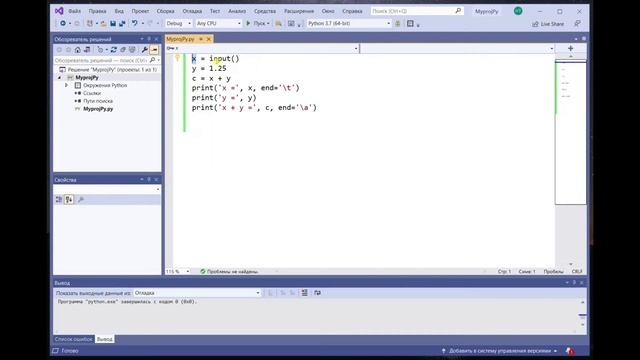Click the notifications bell in the status bar
The height and width of the screenshot is (360, 640).
pos(570,351)
